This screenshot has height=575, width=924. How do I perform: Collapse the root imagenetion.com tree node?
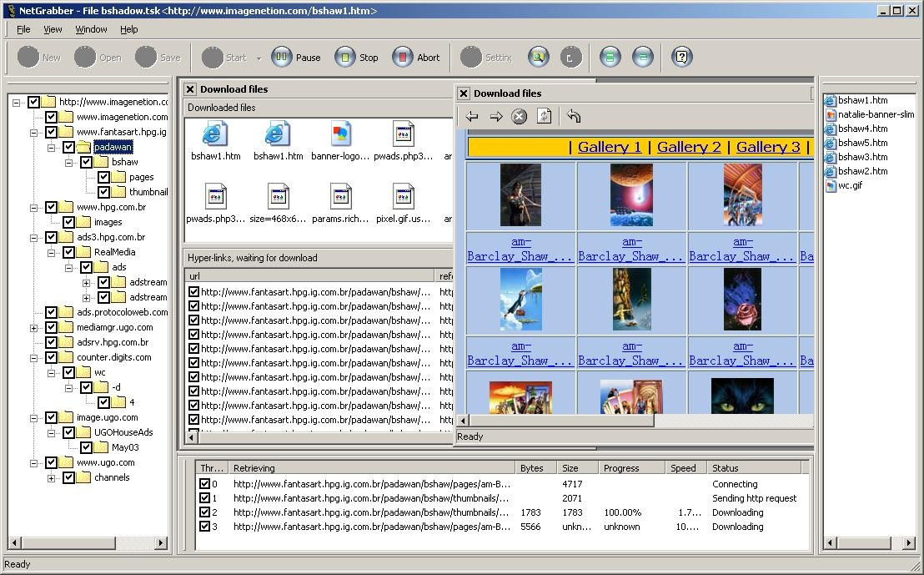coord(17,102)
